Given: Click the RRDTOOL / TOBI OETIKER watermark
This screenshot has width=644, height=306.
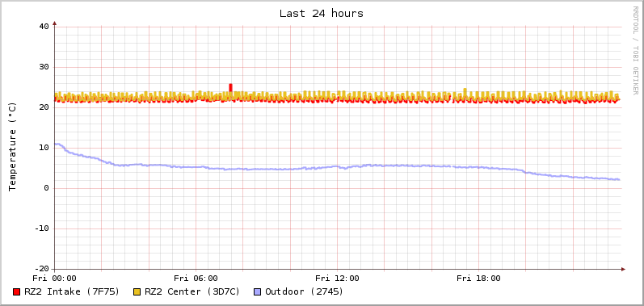Looking at the screenshot, I should pos(635,50).
